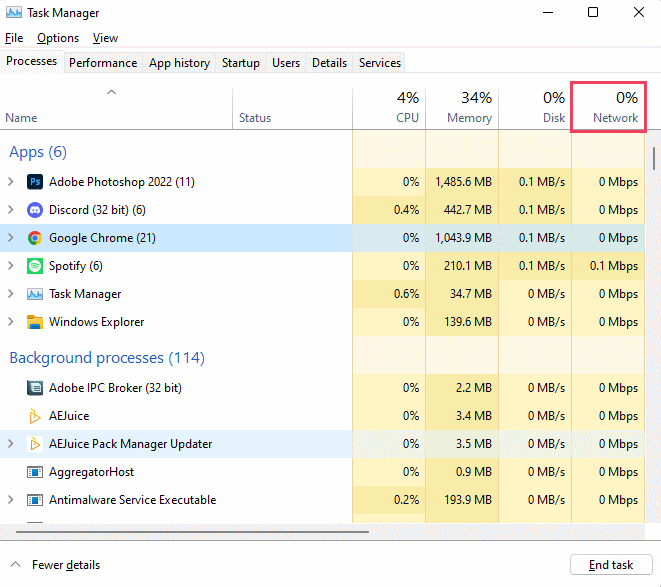The image size is (661, 587).
Task: Expand Adobe Photoshop 2022 process group
Action: point(11,182)
